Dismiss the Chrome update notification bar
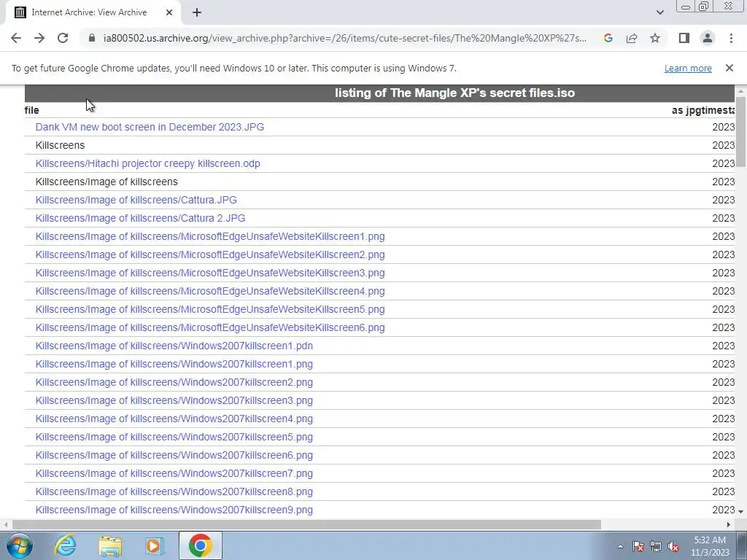Viewport: 747px width, 560px height. [x=729, y=68]
